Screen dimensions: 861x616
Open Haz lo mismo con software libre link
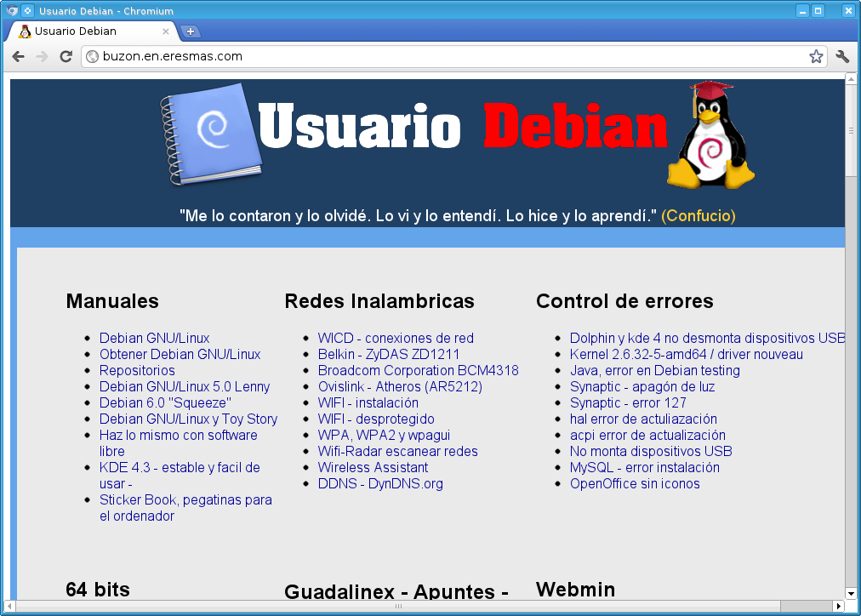(x=179, y=443)
